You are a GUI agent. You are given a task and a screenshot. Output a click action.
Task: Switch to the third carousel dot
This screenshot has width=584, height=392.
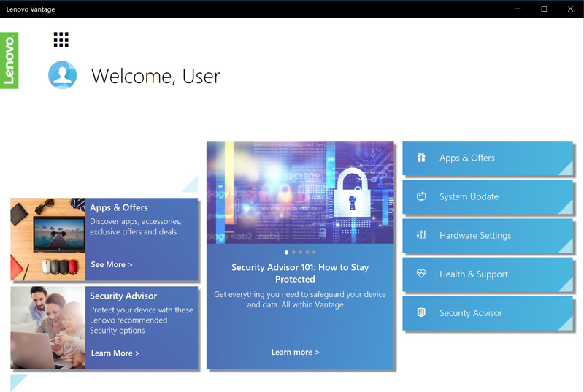tap(301, 253)
